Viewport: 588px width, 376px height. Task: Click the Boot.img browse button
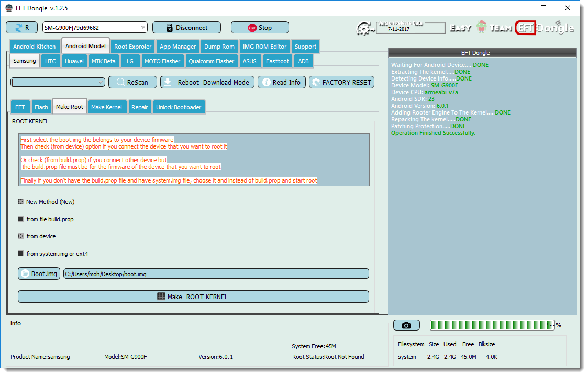39,274
